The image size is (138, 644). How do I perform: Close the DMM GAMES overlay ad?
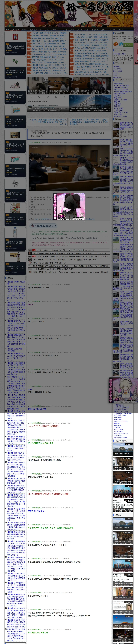pos(84,221)
